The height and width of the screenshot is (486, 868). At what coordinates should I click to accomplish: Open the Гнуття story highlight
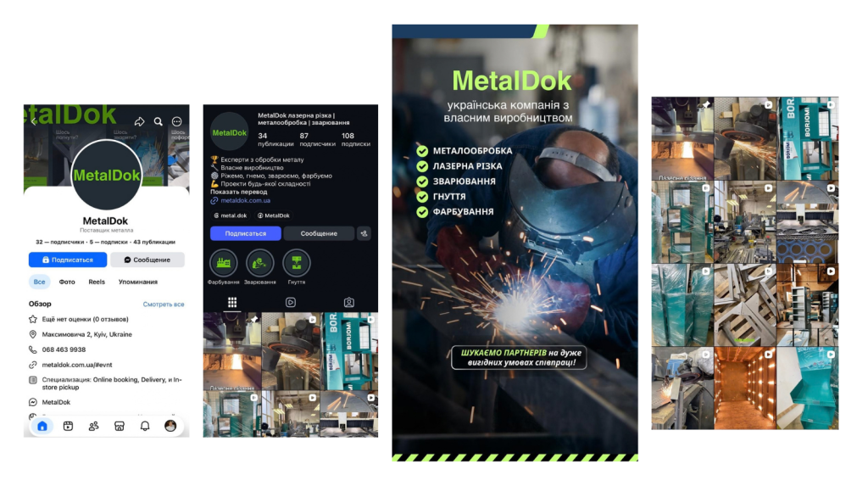[x=296, y=263]
